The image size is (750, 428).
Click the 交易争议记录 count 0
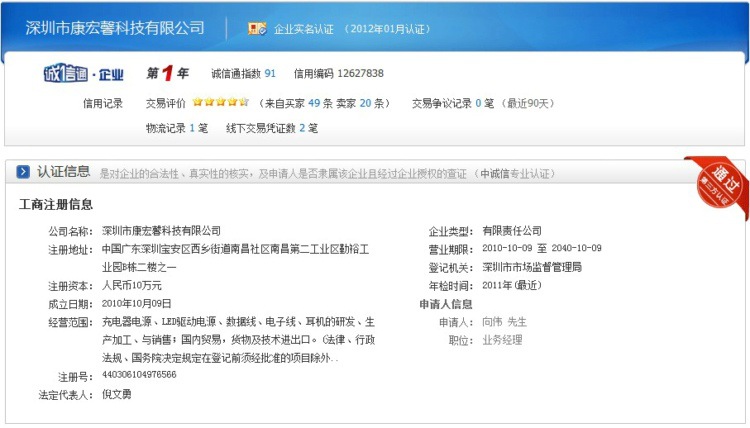(478, 103)
